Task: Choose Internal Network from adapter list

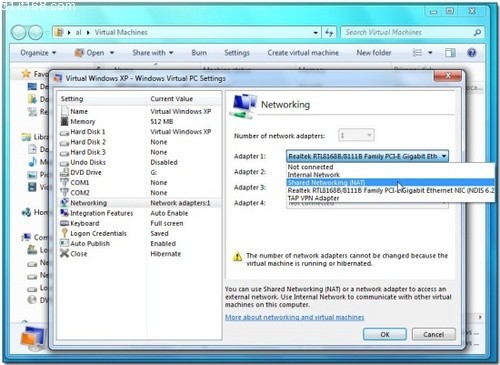Action: (x=390, y=175)
